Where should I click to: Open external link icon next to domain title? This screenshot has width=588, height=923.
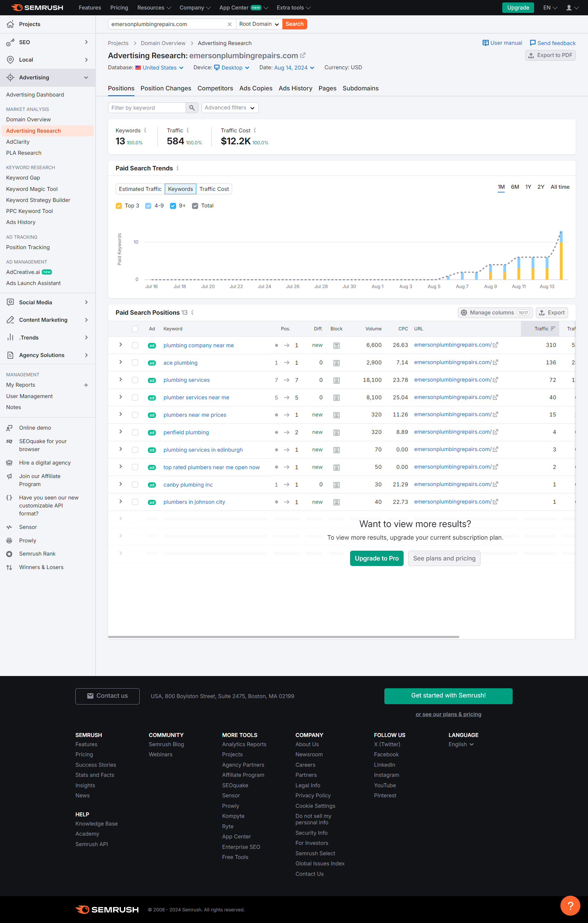pos(303,55)
